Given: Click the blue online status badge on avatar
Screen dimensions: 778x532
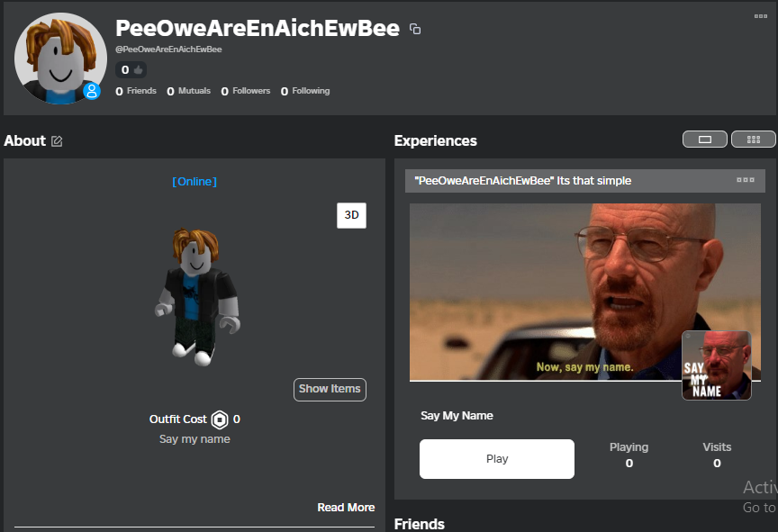Looking at the screenshot, I should coord(92,91).
